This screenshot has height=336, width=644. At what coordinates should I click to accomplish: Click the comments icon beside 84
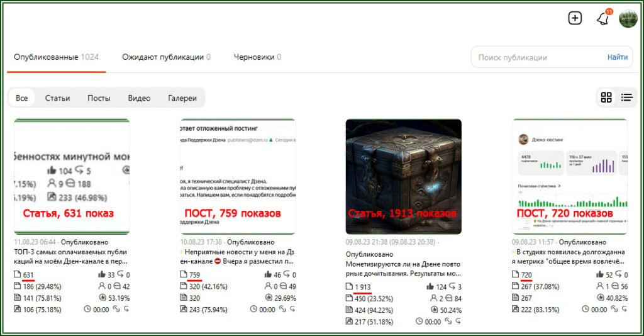click(x=449, y=298)
